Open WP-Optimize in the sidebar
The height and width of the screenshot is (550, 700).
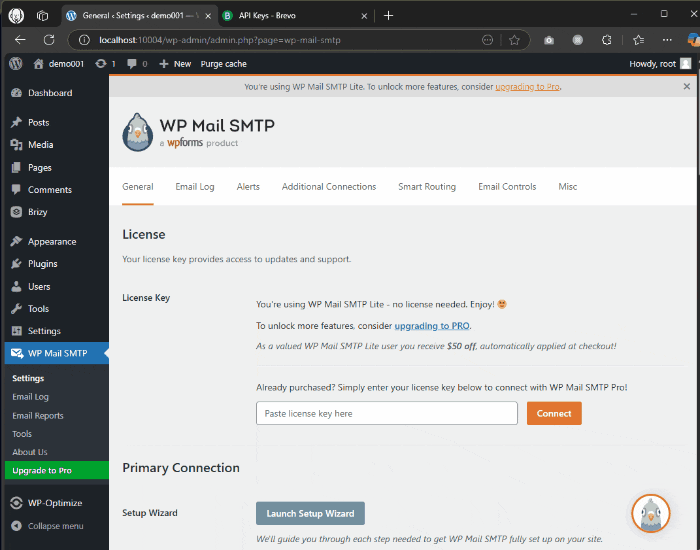pyautogui.click(x=55, y=503)
